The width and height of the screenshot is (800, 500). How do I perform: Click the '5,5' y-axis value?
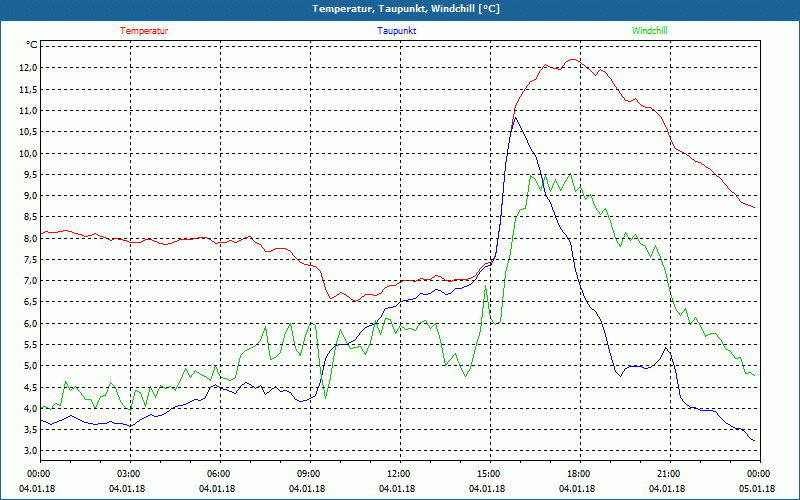(30, 344)
